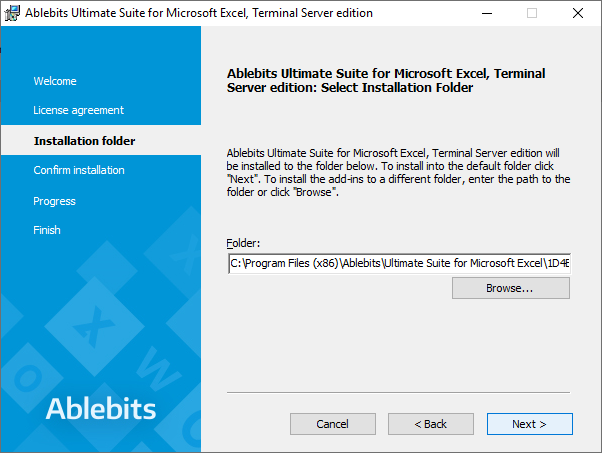Viewport: 602px width, 453px height.
Task: Select the Welcome step in sidebar
Action: (x=55, y=81)
